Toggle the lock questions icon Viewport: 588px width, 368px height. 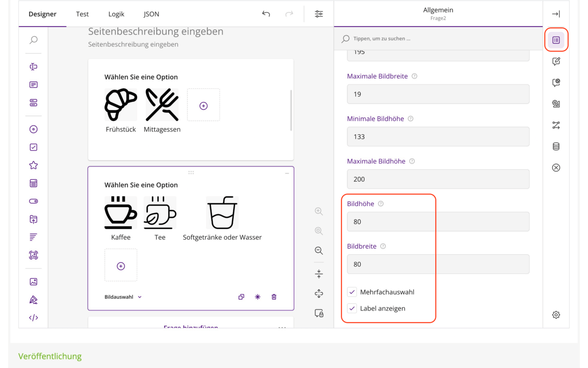pyautogui.click(x=319, y=313)
